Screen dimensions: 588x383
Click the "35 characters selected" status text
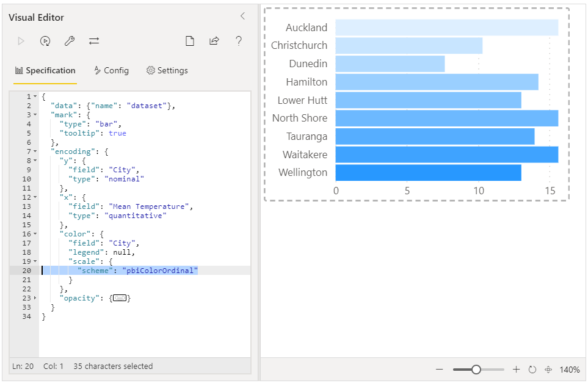coord(113,366)
